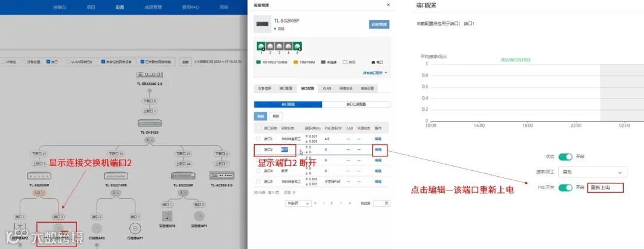
Task: Click the 刷新 button above port table
Action: pyautogui.click(x=276, y=116)
